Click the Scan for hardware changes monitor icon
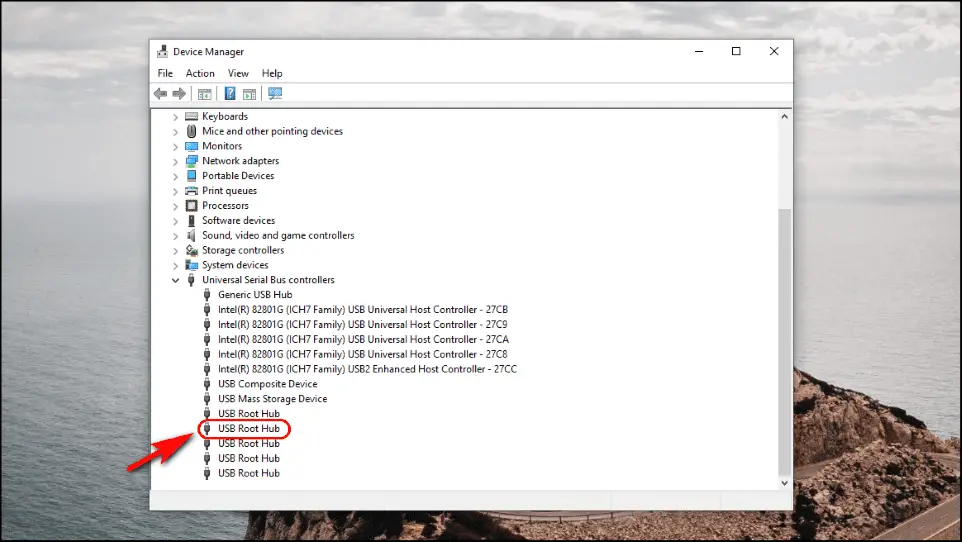This screenshot has width=962, height=542. (x=275, y=93)
